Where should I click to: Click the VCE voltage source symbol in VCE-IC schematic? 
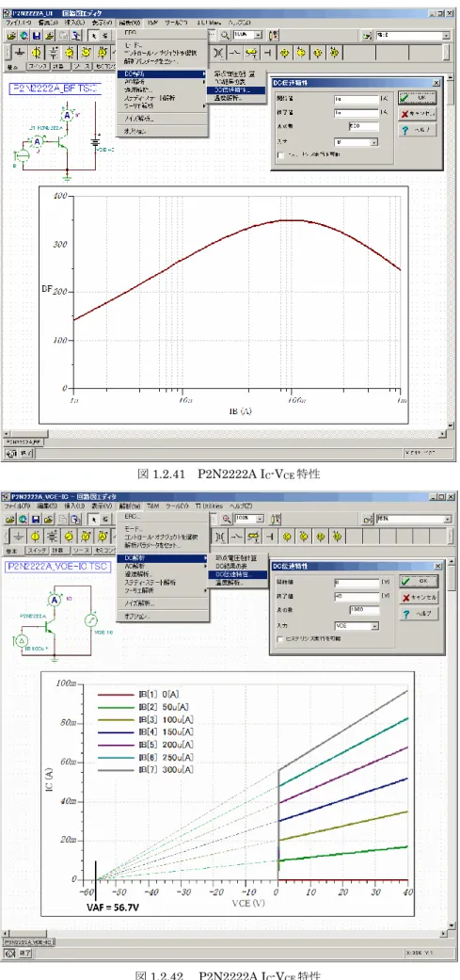tap(92, 621)
